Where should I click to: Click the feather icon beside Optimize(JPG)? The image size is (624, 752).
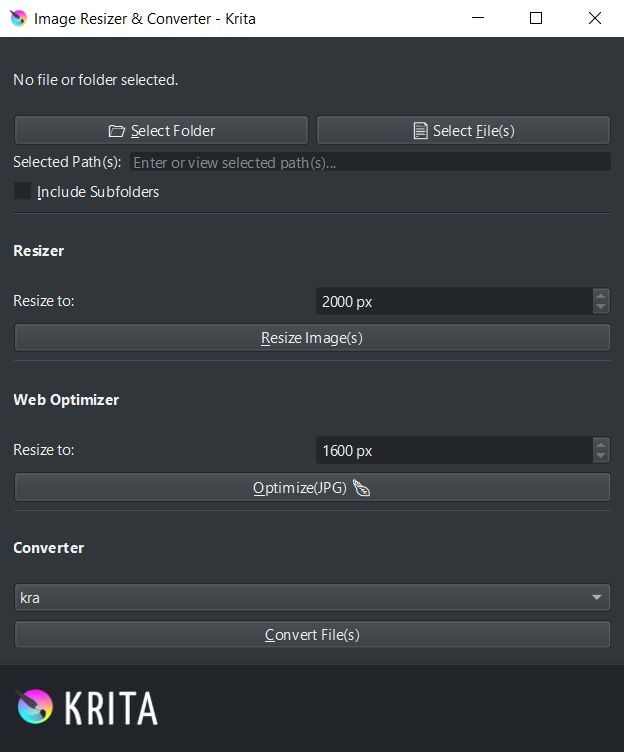tap(362, 488)
